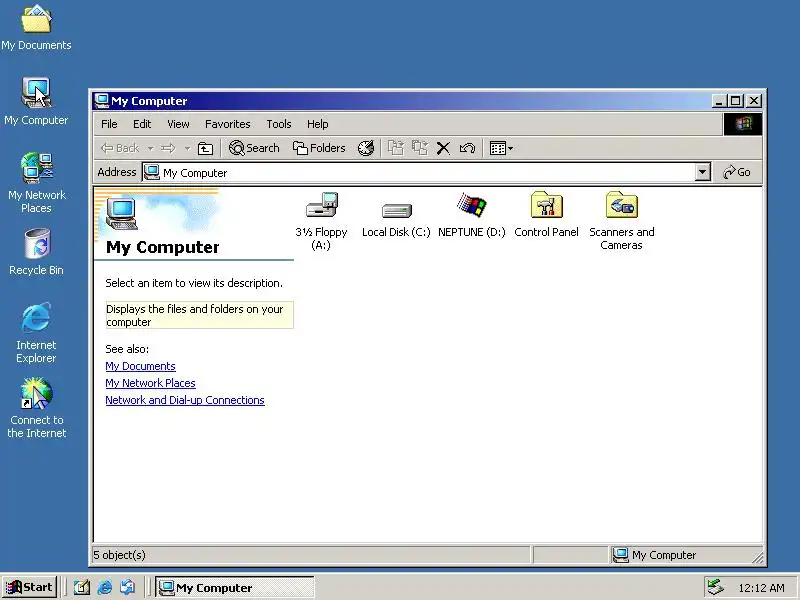Open the Views toolbar dropdown
Viewport: 800px width, 600px height.
pyautogui.click(x=501, y=148)
